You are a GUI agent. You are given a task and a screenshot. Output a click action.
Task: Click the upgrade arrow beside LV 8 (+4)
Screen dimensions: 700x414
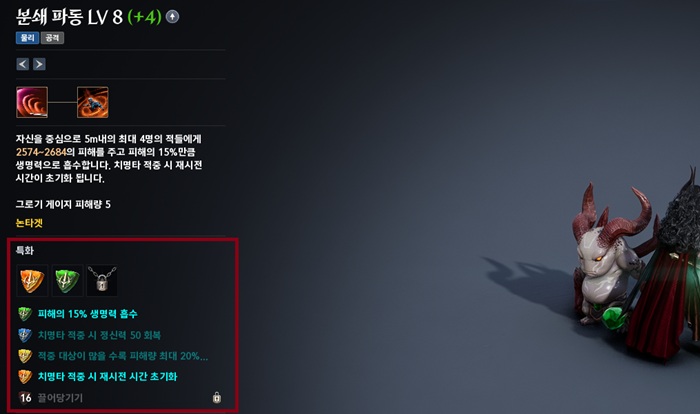pyautogui.click(x=172, y=17)
